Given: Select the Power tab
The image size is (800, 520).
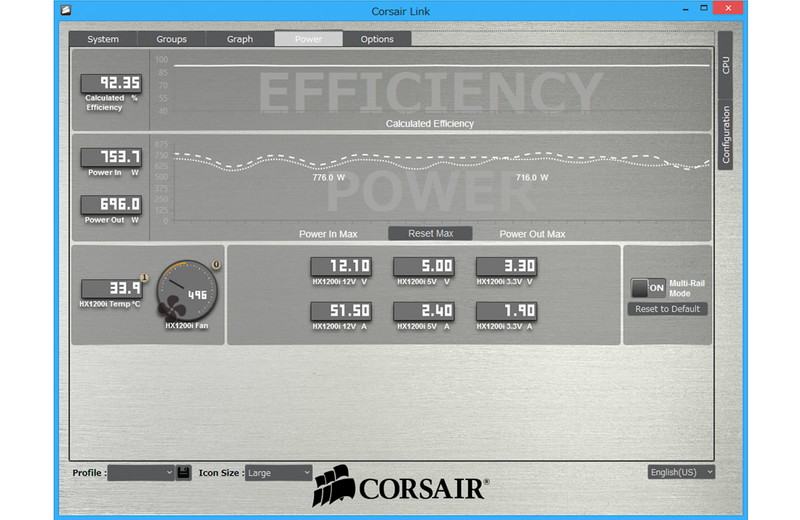Looking at the screenshot, I should [309, 39].
